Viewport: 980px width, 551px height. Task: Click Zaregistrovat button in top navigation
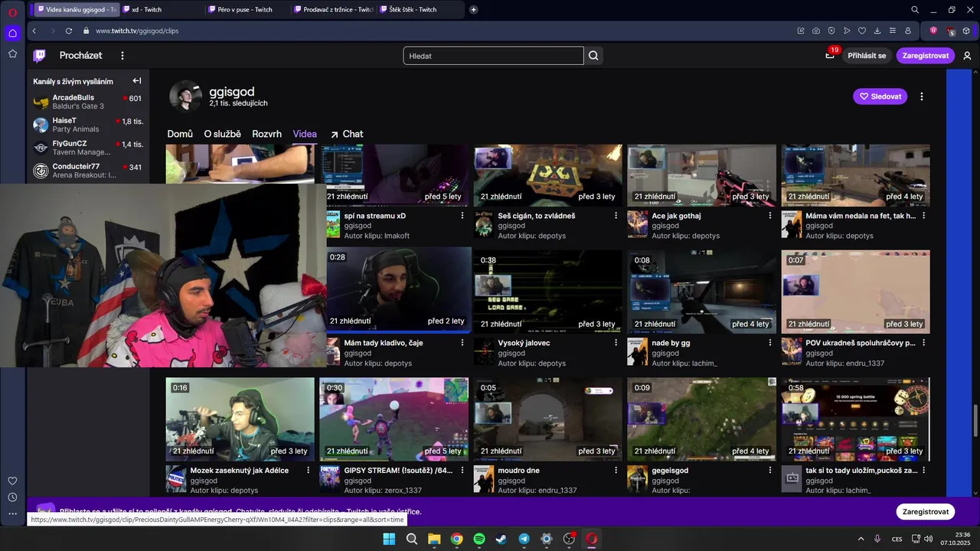(926, 55)
